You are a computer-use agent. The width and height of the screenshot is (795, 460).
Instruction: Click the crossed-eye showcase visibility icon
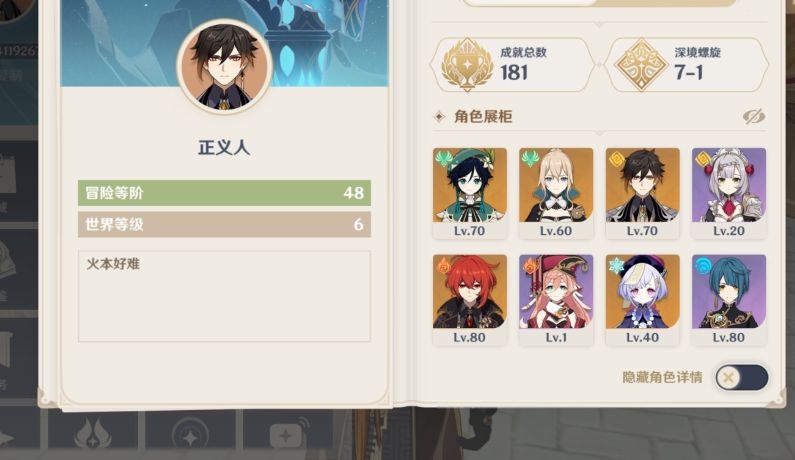(754, 117)
